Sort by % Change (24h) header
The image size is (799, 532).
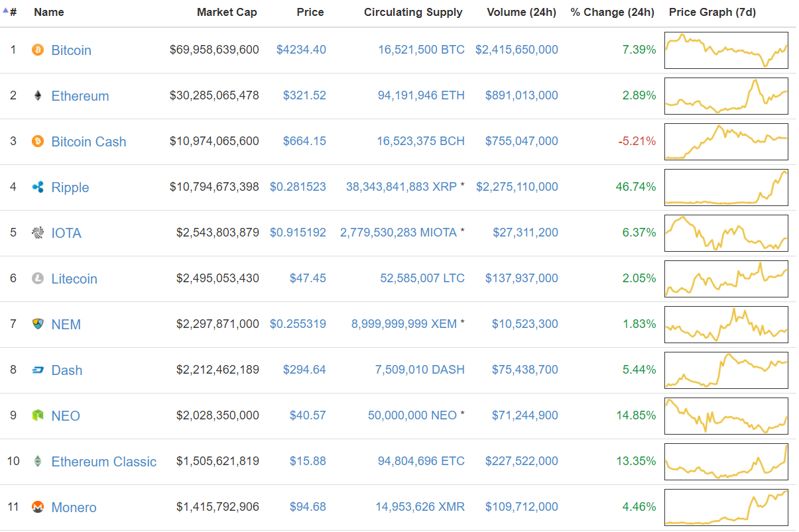coord(612,12)
